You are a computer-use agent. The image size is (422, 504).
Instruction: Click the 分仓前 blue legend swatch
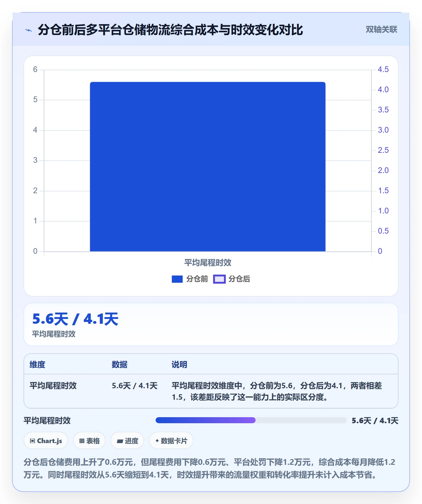click(177, 279)
